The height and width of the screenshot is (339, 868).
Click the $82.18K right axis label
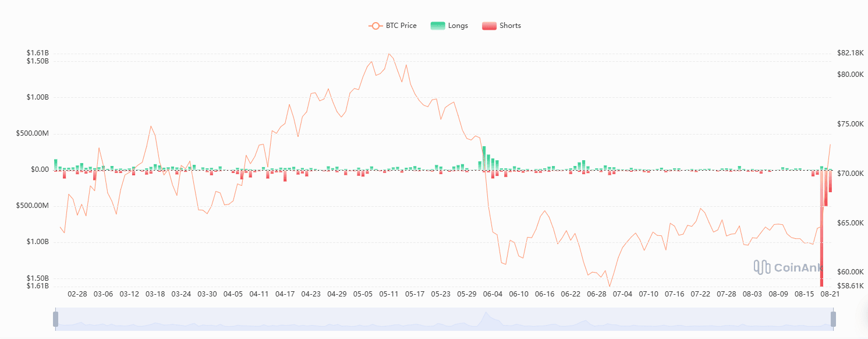tap(851, 53)
